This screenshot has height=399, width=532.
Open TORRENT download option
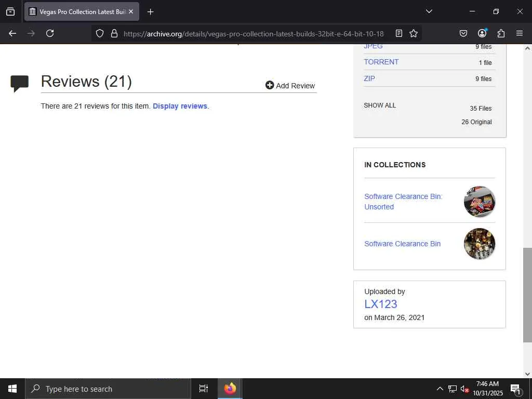[381, 62]
